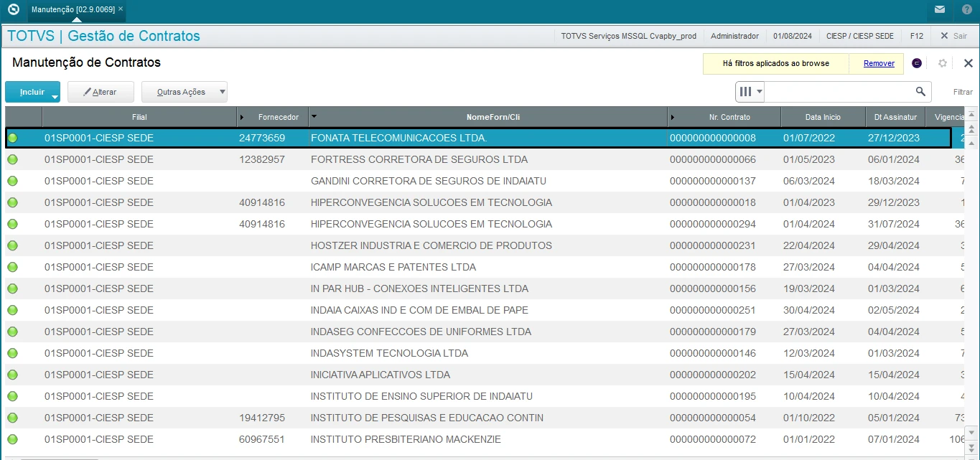
Task: Click the magnifier search icon
Action: click(920, 92)
